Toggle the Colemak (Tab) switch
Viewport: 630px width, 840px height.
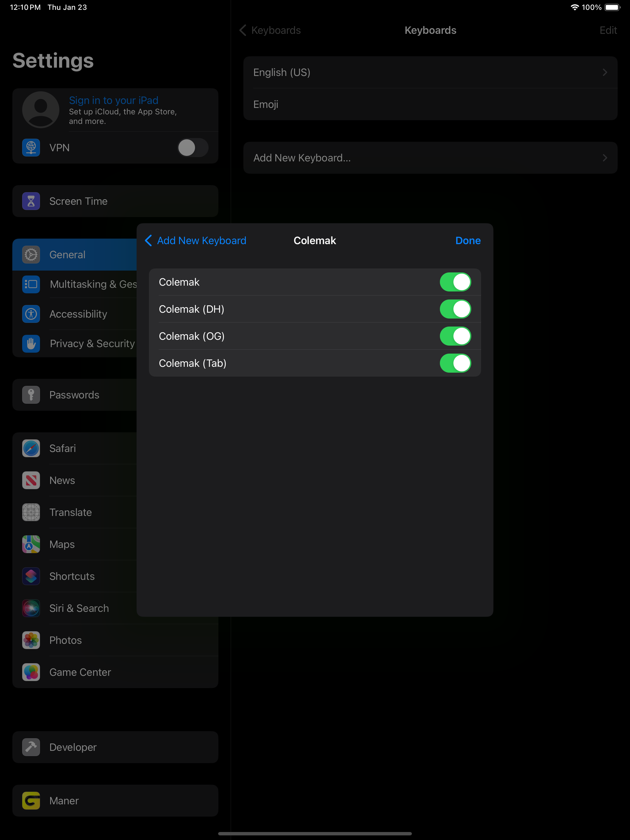(455, 363)
